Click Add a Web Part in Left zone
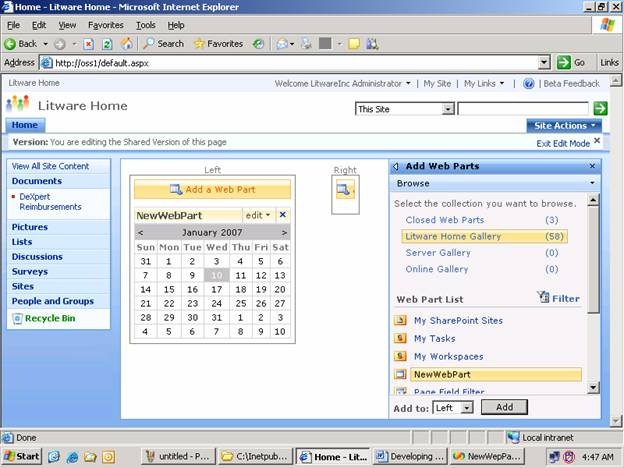The height and width of the screenshot is (468, 624). 213,189
